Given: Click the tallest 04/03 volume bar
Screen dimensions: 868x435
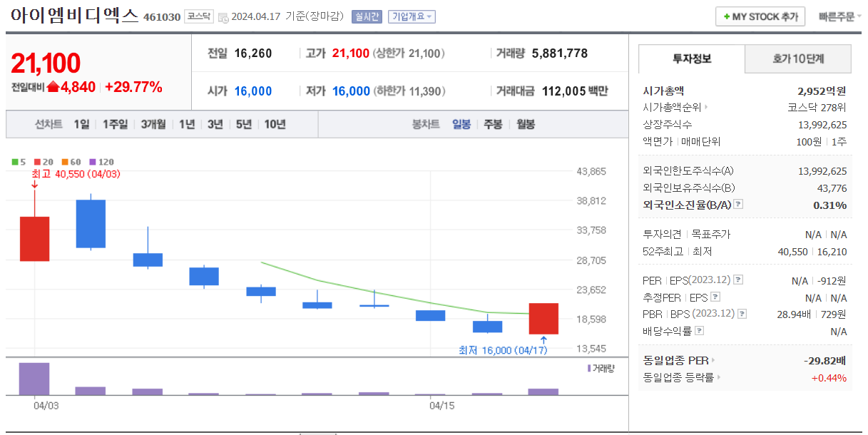Looking at the screenshot, I should [34, 379].
